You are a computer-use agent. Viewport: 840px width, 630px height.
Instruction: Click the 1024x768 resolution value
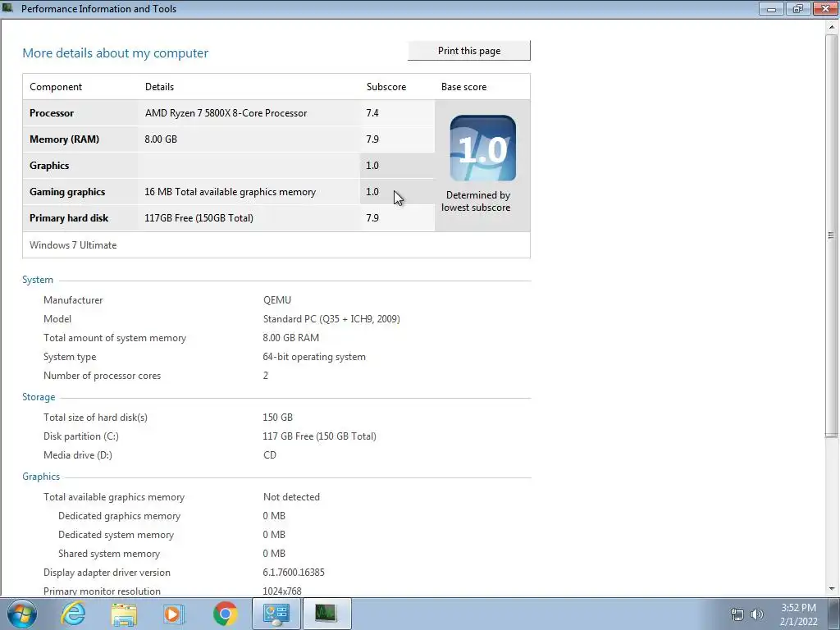(x=282, y=591)
